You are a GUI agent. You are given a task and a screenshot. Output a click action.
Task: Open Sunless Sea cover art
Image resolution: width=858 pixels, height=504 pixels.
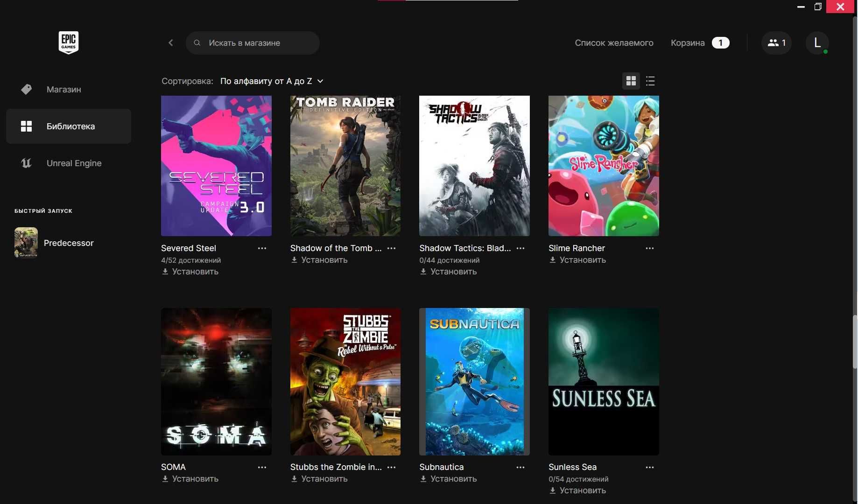pos(604,382)
